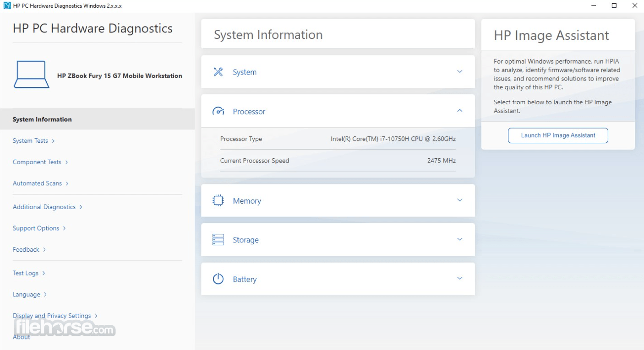
Task: Minimize the diagnostics window
Action: tap(594, 6)
